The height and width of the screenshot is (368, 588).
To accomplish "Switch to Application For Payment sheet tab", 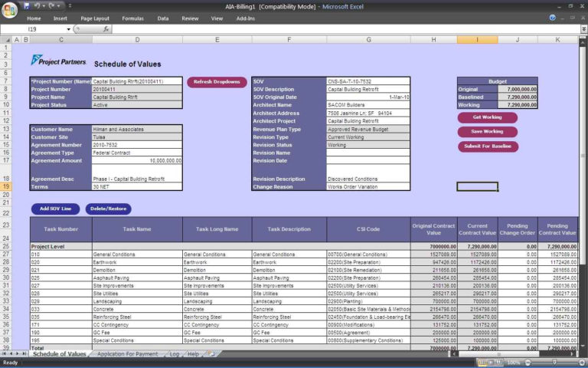I will pos(127,354).
